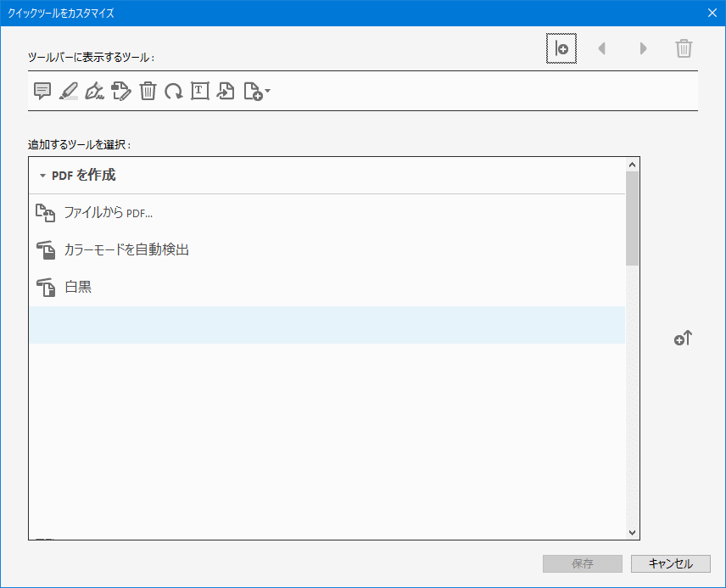Click the add to toolbar plus-arrow icon
The width and height of the screenshot is (726, 588).
pyautogui.click(x=683, y=339)
